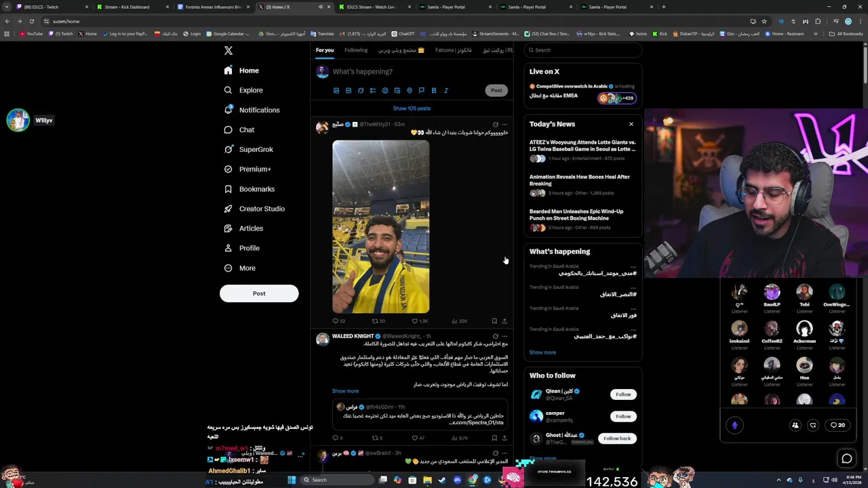Open Articles in the sidebar
Viewport: 868px width, 488px height.
coord(243,228)
